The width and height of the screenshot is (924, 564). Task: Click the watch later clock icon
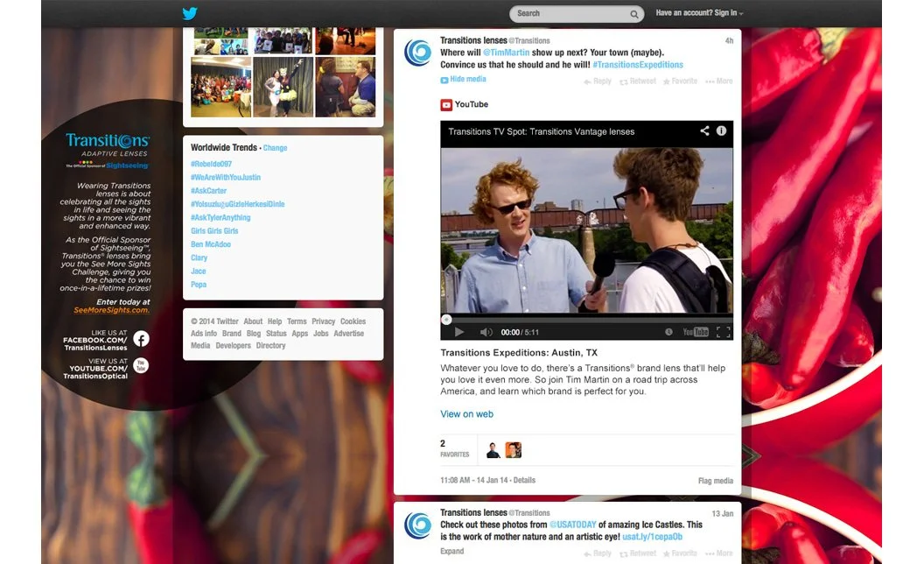pyautogui.click(x=668, y=332)
